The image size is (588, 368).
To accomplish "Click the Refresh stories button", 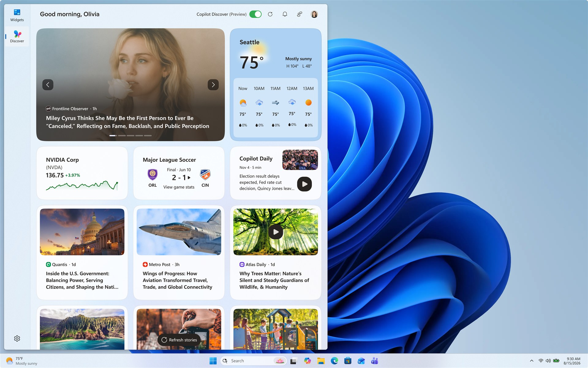I will point(179,340).
